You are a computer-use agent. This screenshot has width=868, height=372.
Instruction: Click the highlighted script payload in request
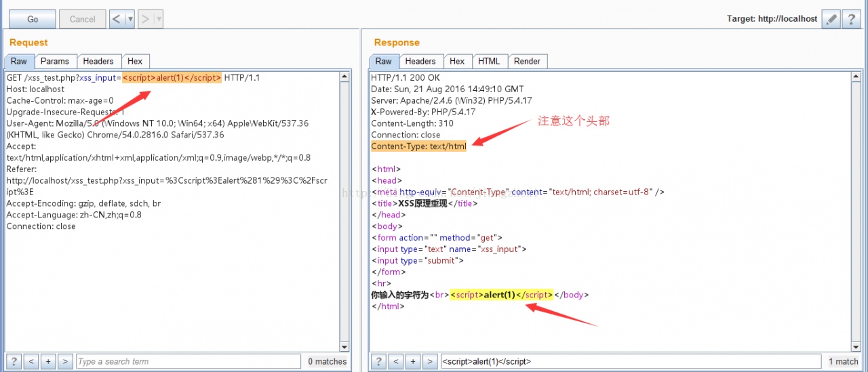click(x=172, y=77)
